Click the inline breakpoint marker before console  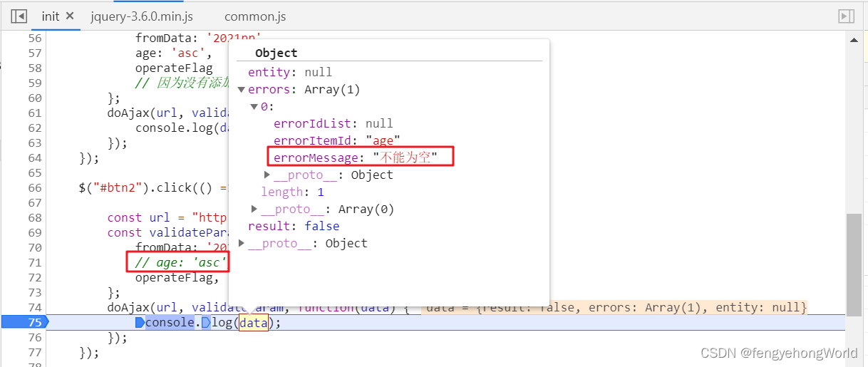[x=140, y=323]
